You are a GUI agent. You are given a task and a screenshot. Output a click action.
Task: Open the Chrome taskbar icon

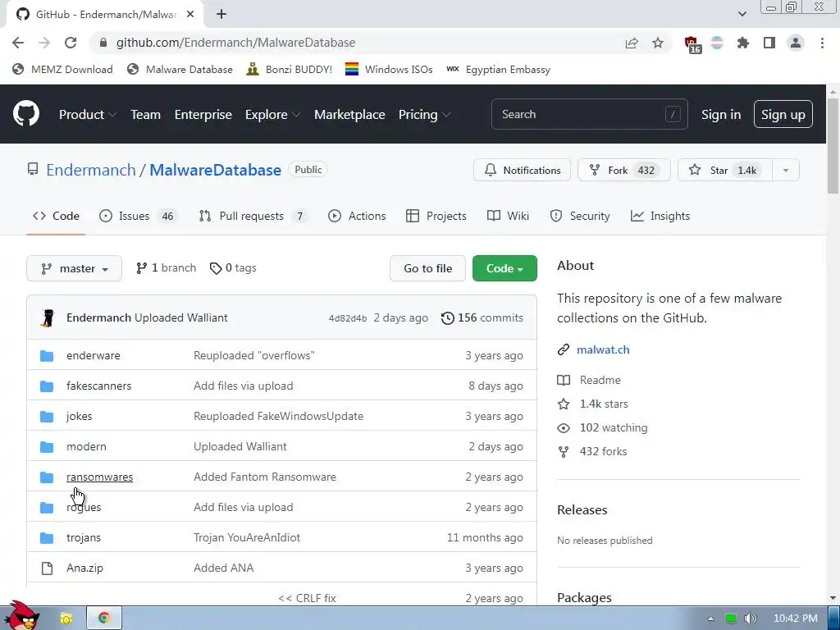click(x=104, y=618)
